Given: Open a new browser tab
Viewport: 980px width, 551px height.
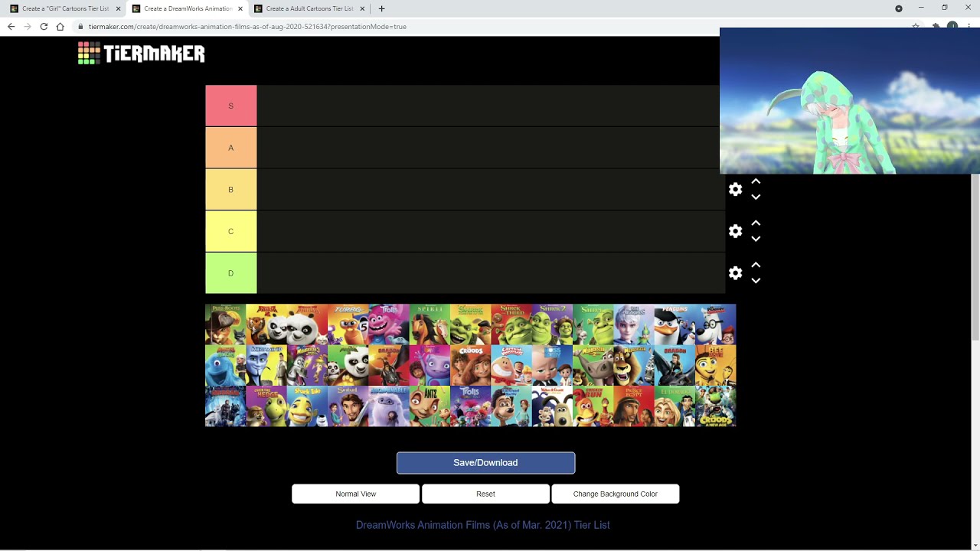Looking at the screenshot, I should [x=381, y=8].
